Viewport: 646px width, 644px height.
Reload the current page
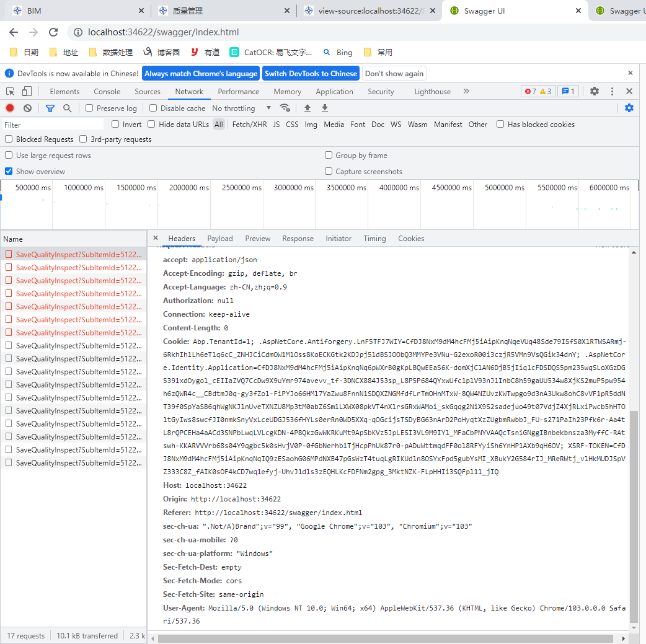(x=53, y=32)
